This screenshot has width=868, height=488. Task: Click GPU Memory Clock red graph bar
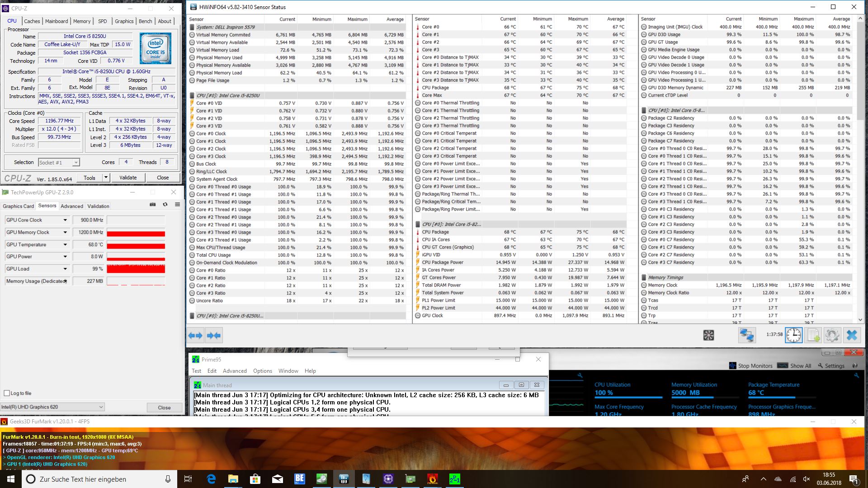pos(136,233)
